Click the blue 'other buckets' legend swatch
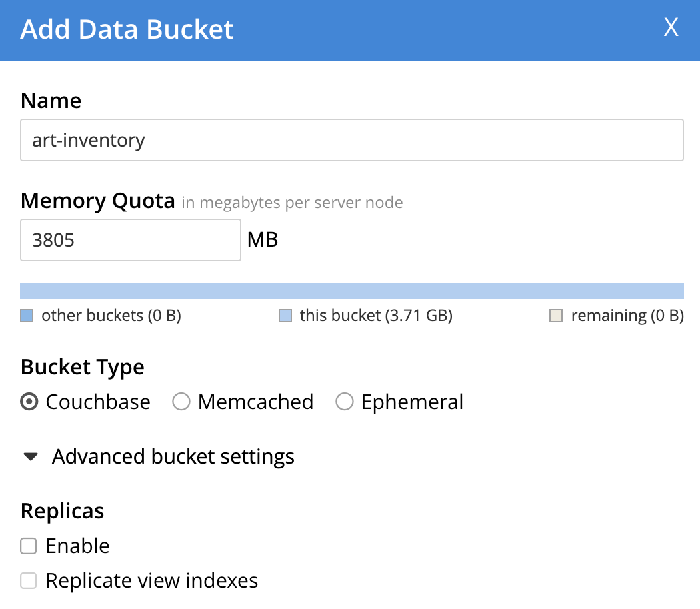This screenshot has width=700, height=609. tap(27, 315)
